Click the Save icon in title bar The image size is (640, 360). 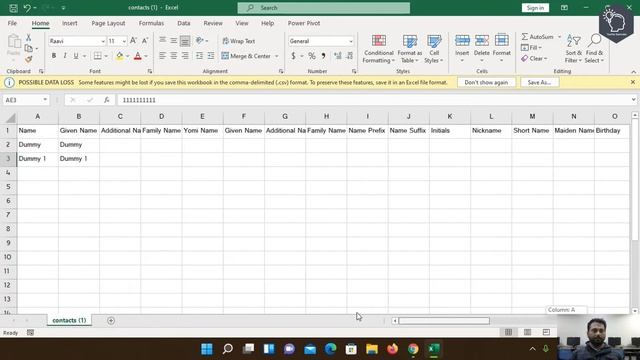pyautogui.click(x=13, y=8)
